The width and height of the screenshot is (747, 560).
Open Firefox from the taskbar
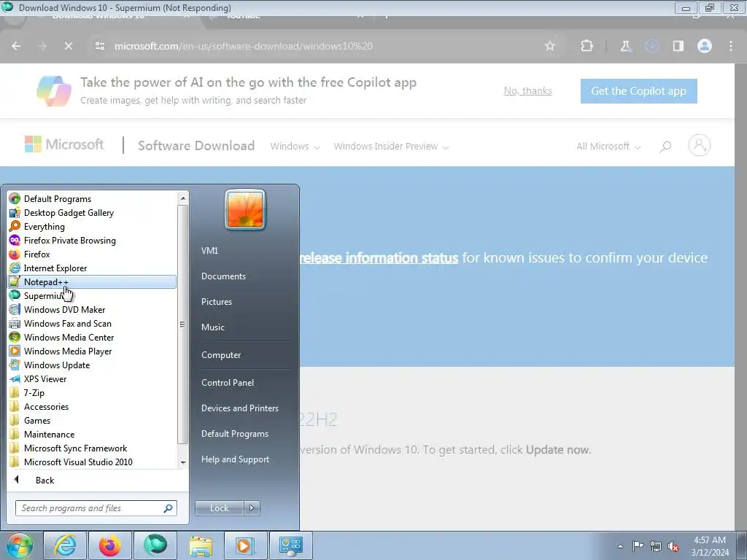[x=109, y=545]
